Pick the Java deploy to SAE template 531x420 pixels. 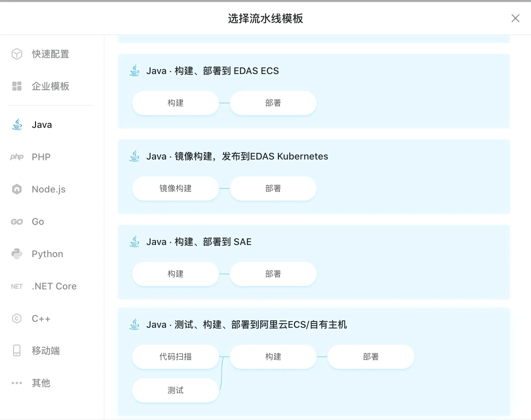pyautogui.click(x=199, y=242)
